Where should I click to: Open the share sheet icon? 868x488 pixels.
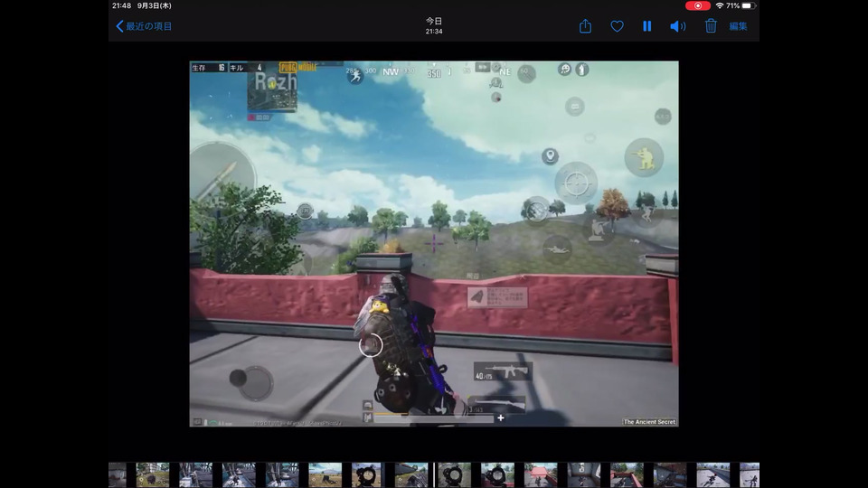tap(585, 26)
